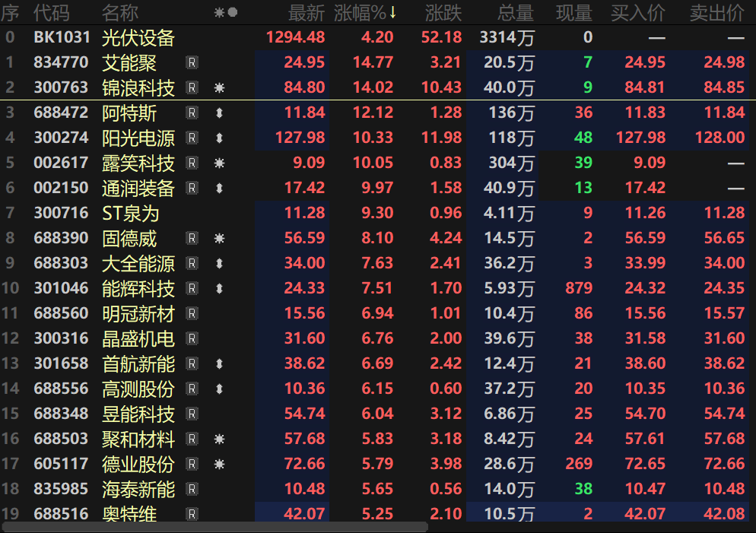Viewport: 756px width, 533px height.
Task: Sort by the 总量 column header
Action: [516, 13]
